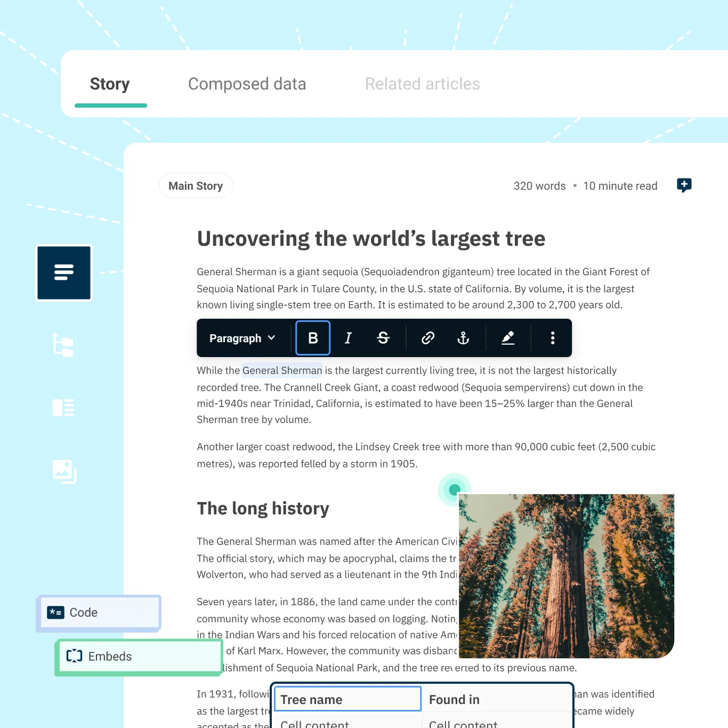
Task: Add an anchor via the anchor icon
Action: 463,337
